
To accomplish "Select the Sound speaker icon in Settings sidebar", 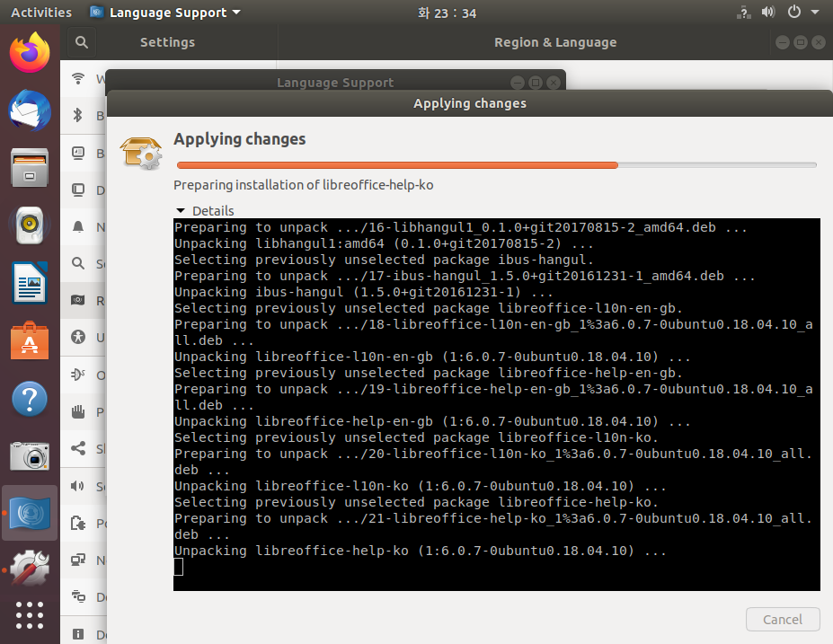I will click(x=78, y=486).
